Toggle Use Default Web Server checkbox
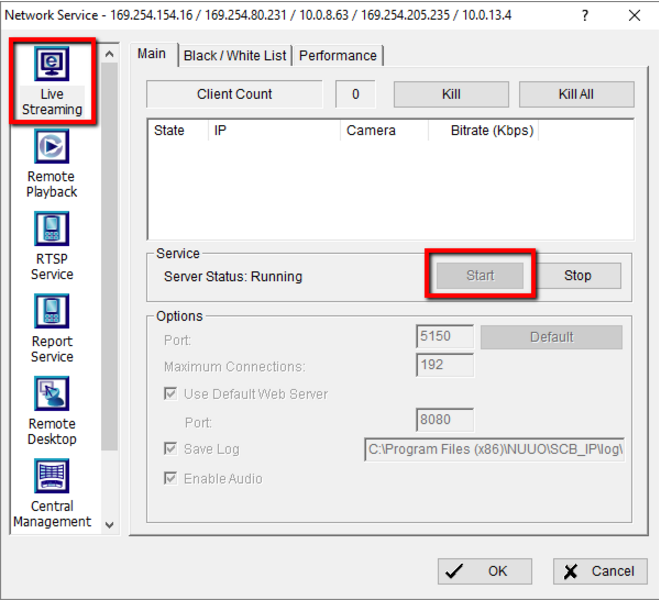Viewport: 659px width, 600px height. coord(170,394)
